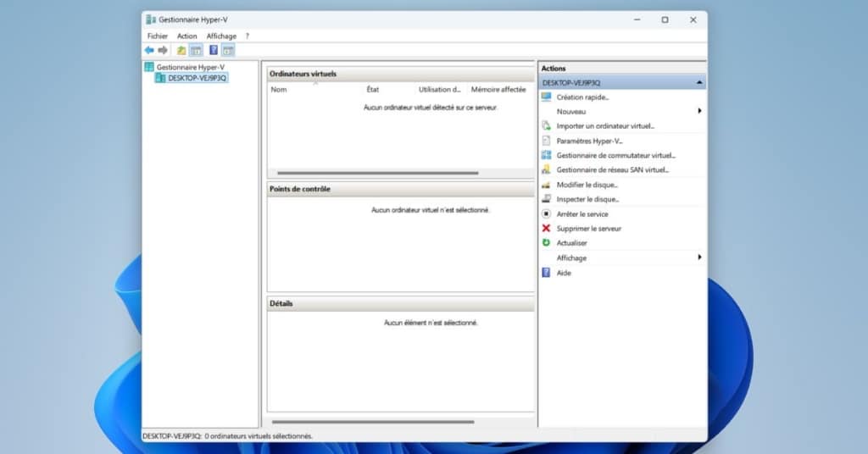Expand the Affichage submenu arrow in Actions

[x=699, y=257]
